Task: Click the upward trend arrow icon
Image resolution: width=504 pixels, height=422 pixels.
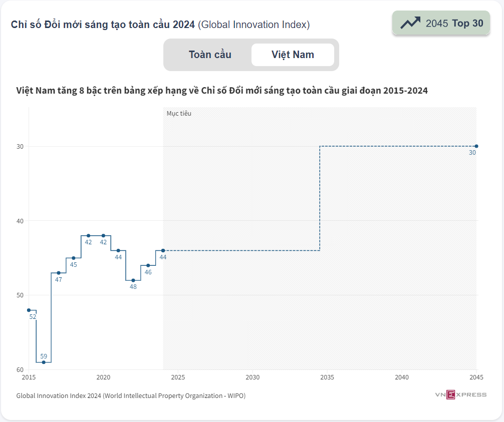Action: click(x=410, y=23)
